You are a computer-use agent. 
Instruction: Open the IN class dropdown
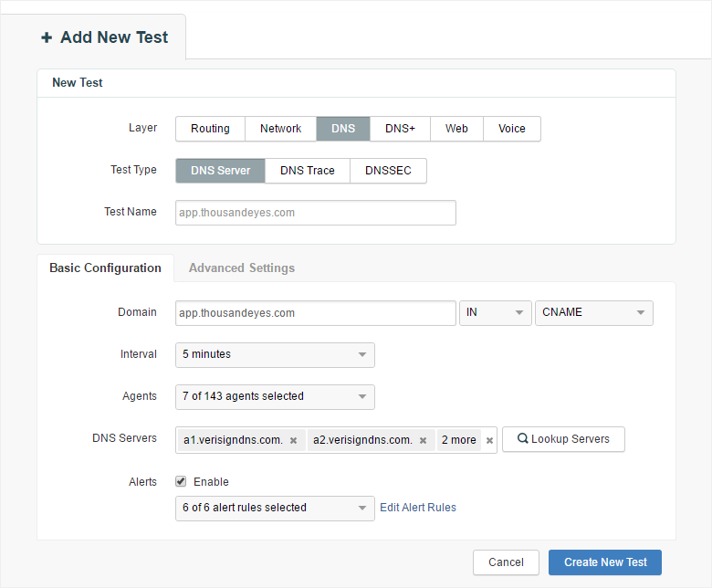pyautogui.click(x=495, y=312)
